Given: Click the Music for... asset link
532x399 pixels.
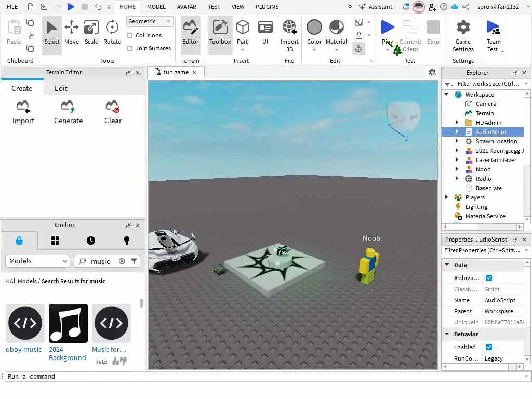Looking at the screenshot, I should coord(109,350).
